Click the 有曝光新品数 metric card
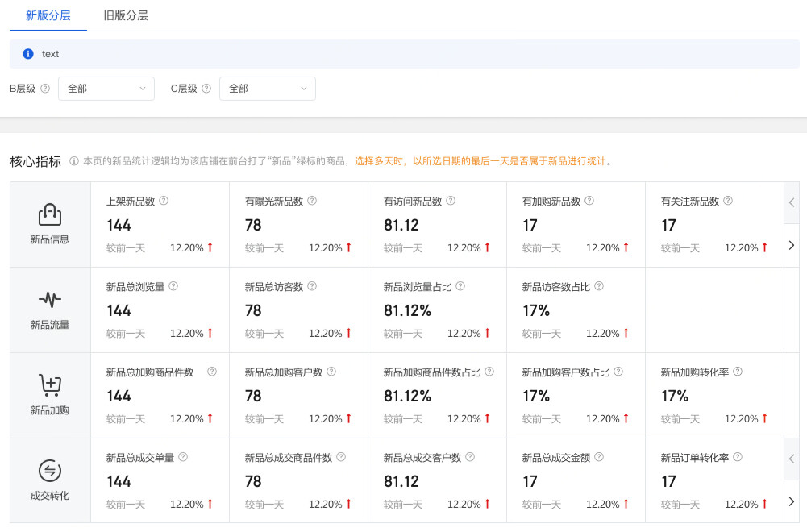This screenshot has height=532, width=807. [x=297, y=224]
